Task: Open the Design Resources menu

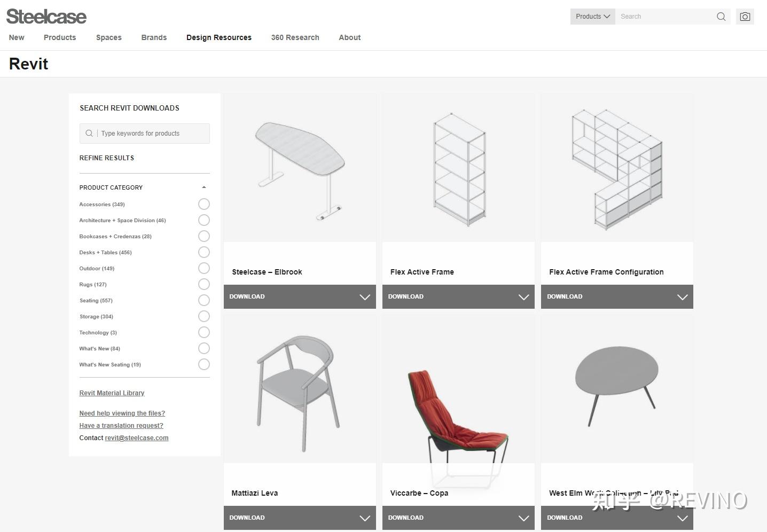Action: pyautogui.click(x=219, y=37)
